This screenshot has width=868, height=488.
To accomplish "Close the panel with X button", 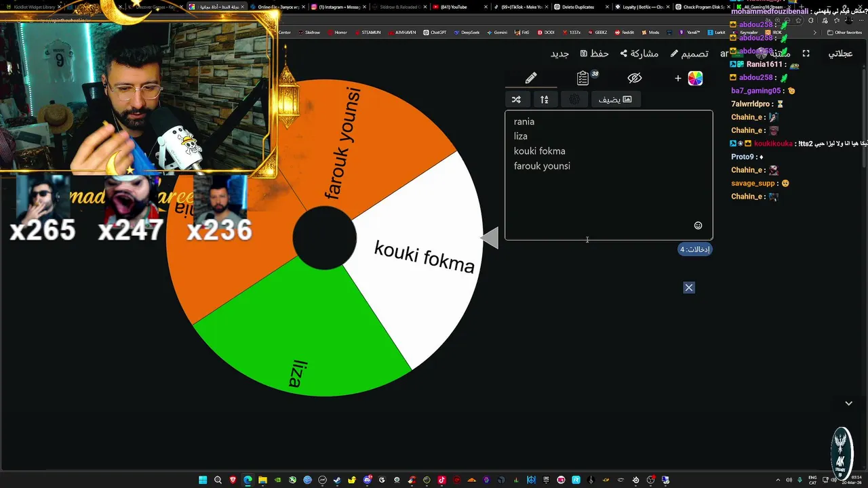I will point(689,287).
